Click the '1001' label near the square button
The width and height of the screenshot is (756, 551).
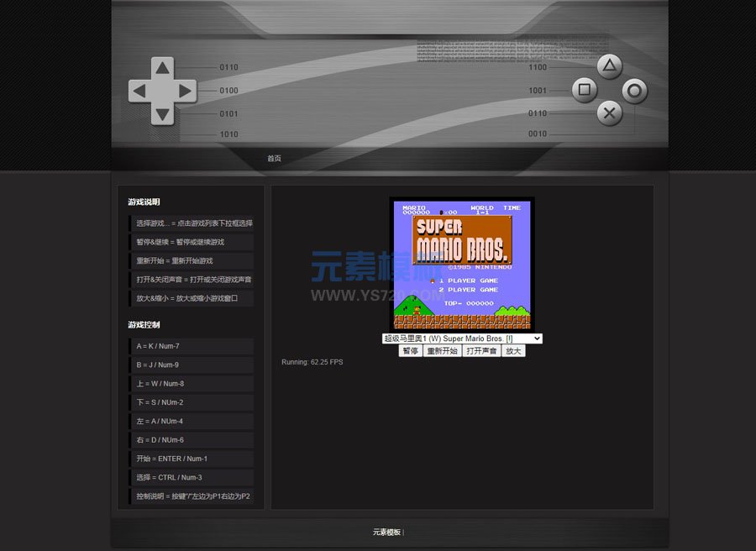pyautogui.click(x=538, y=91)
